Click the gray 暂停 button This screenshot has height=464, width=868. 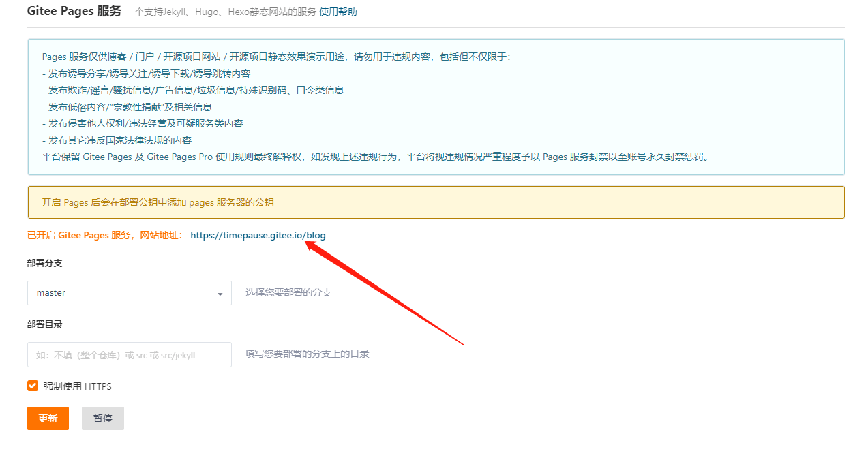[103, 418]
